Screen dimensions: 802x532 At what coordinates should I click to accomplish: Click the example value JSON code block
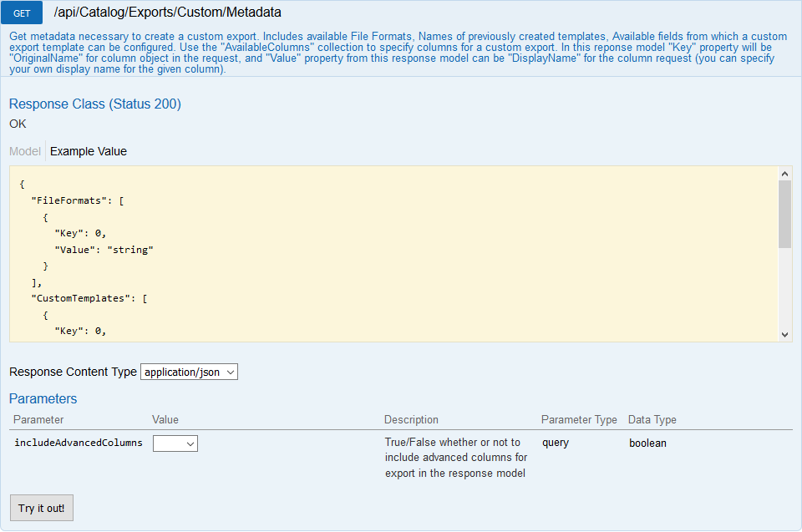tap(393, 254)
